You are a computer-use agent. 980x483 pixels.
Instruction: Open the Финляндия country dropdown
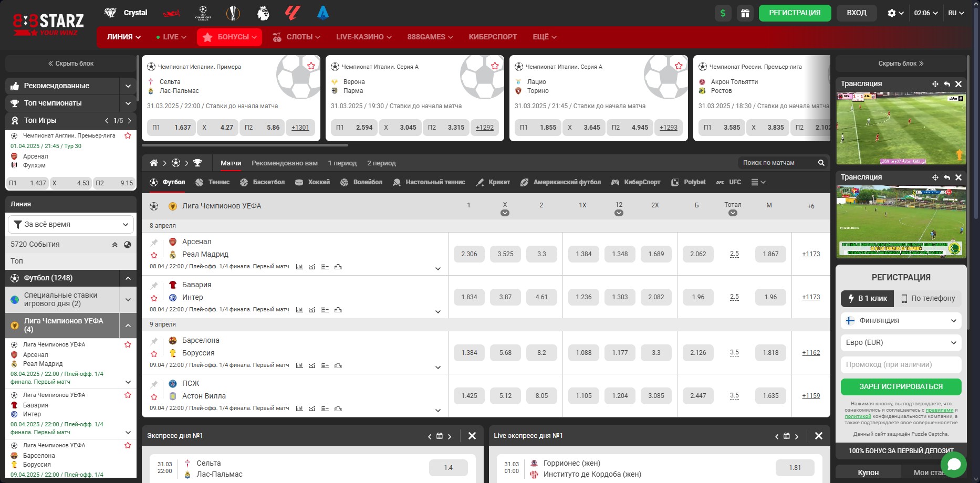[x=901, y=320]
